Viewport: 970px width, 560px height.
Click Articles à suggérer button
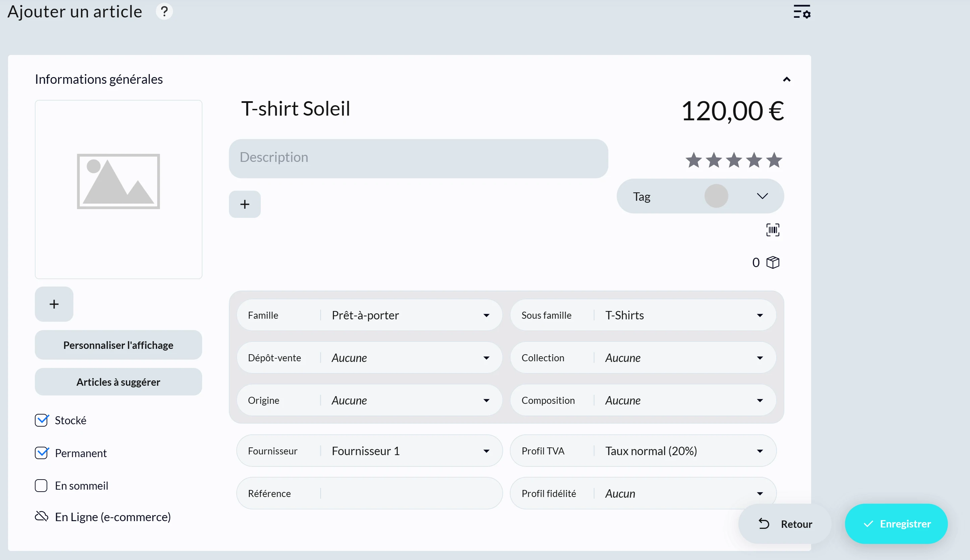[118, 382]
